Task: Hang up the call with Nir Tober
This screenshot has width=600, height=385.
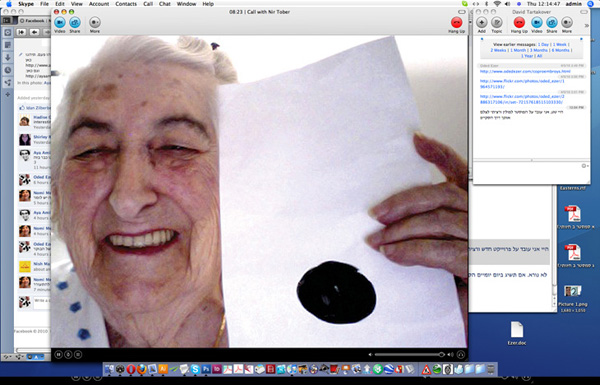Action: point(456,23)
